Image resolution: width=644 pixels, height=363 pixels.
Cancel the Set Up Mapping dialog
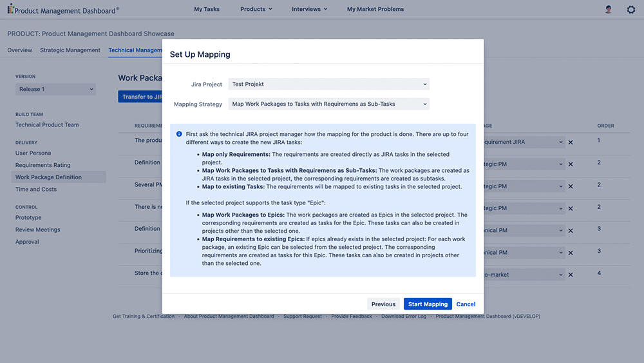[466, 304]
